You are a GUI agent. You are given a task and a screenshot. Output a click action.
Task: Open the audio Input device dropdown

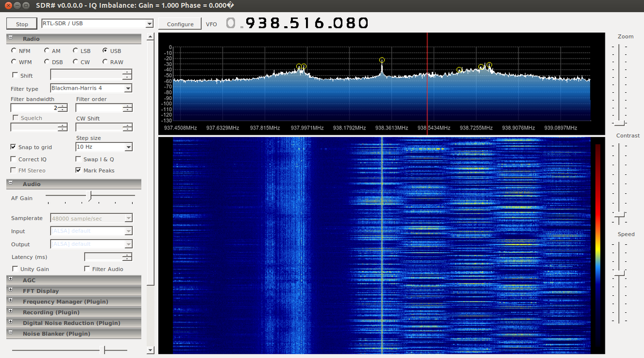[x=91, y=231]
